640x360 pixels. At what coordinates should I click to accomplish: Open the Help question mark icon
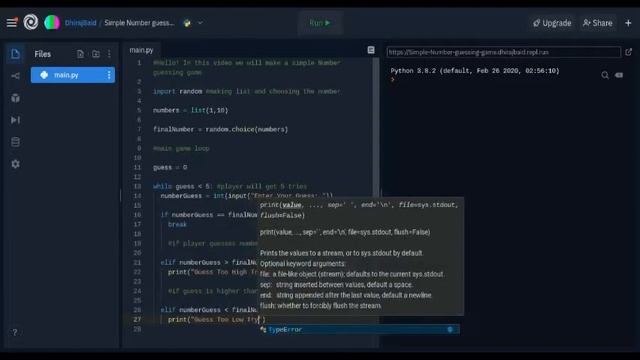15,333
